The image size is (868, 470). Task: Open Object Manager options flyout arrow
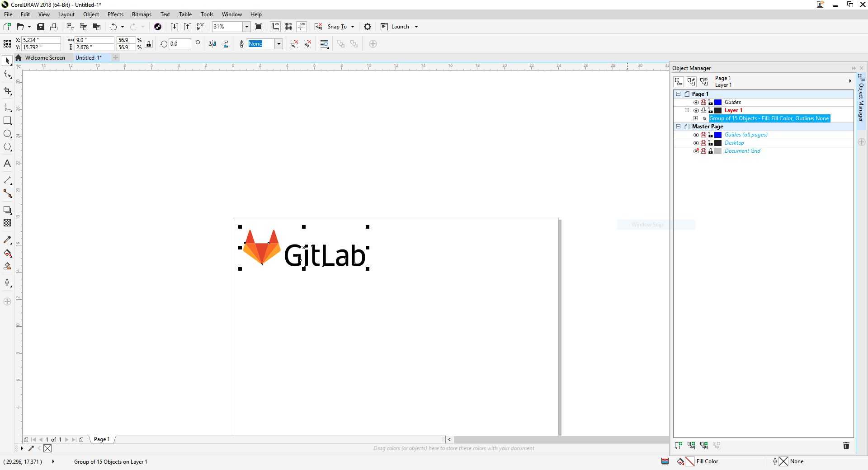850,81
